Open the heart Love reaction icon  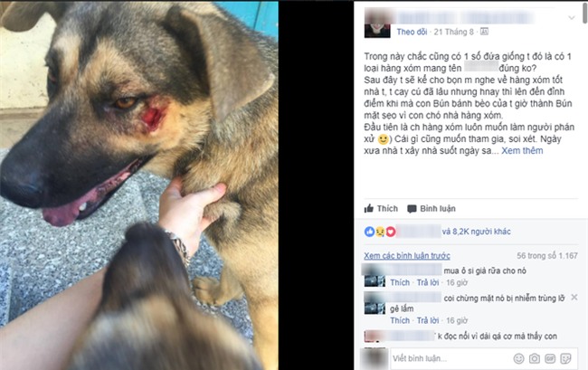coord(391,232)
